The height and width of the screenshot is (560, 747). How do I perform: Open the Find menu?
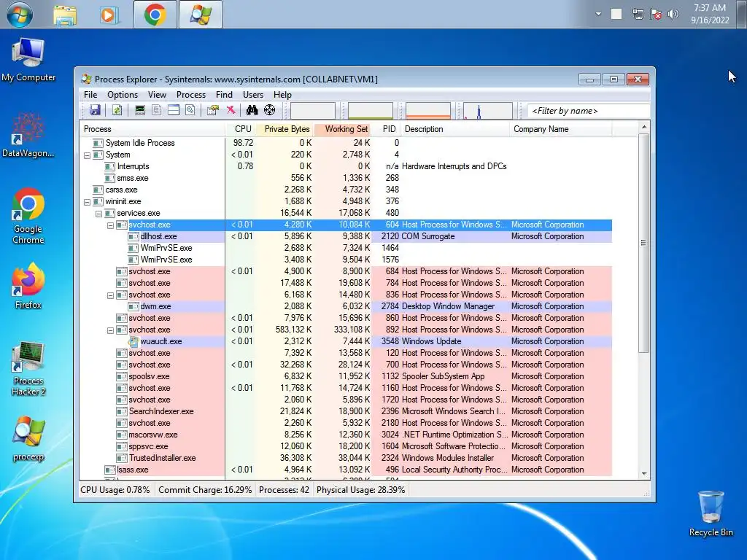click(225, 95)
